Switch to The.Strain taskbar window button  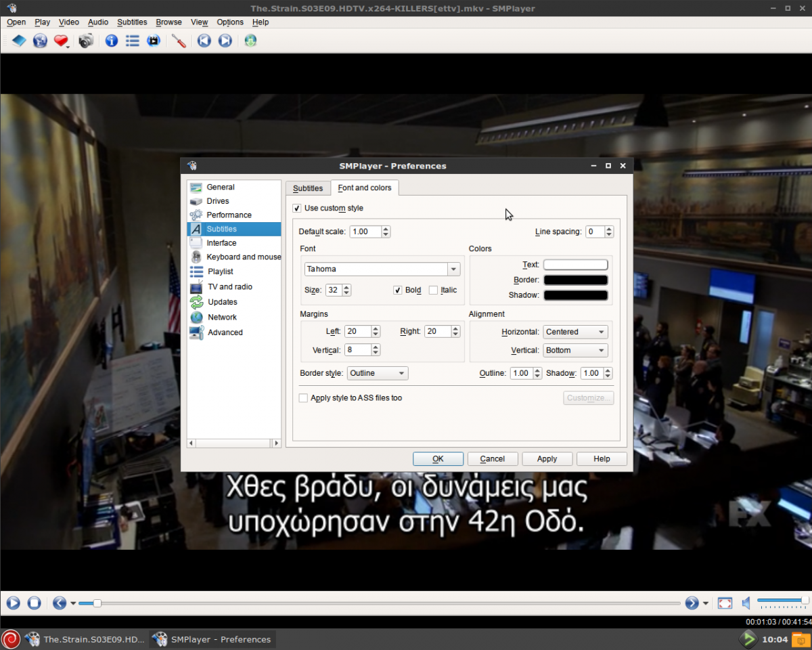pos(85,639)
